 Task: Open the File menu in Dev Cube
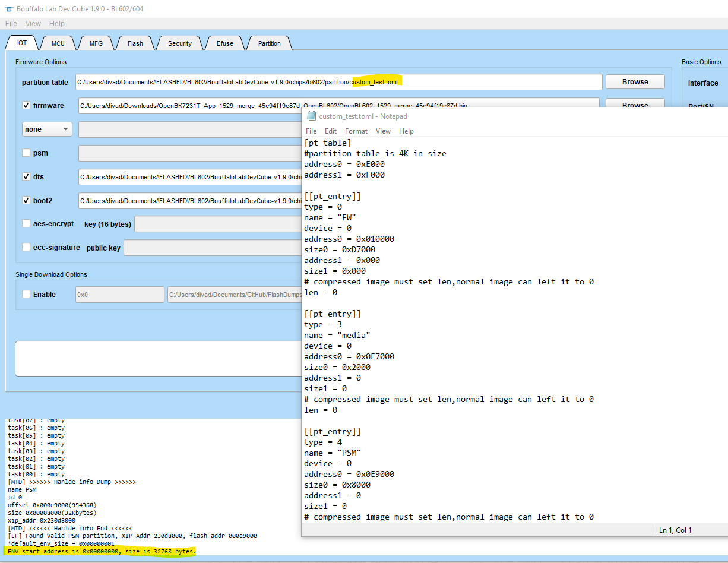11,24
